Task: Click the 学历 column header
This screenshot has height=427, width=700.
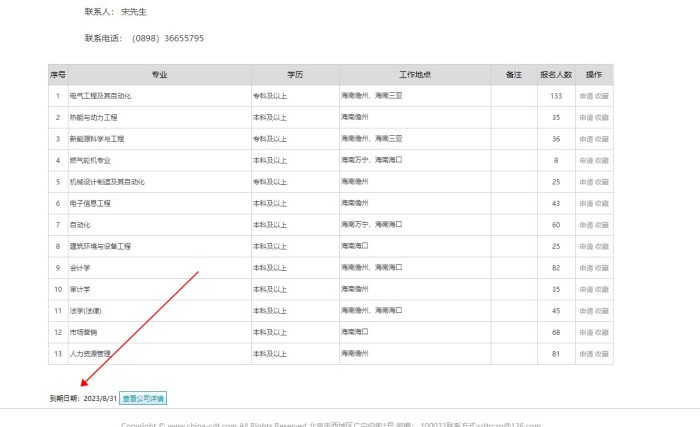Action: pyautogui.click(x=294, y=75)
